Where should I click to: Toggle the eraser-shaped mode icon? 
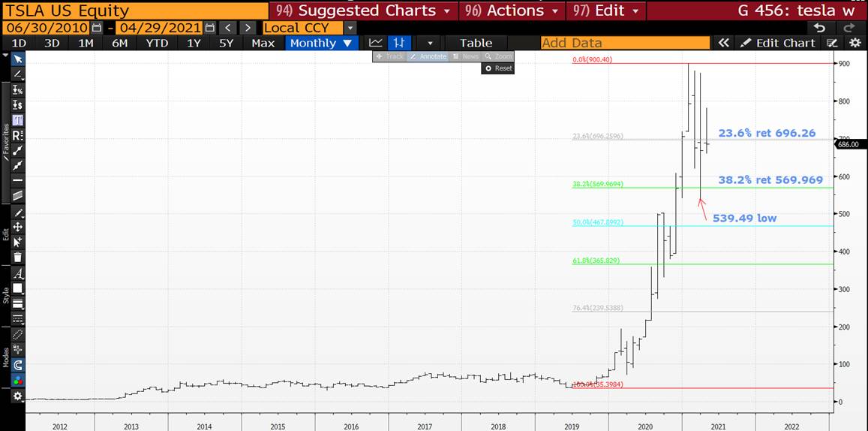18,335
